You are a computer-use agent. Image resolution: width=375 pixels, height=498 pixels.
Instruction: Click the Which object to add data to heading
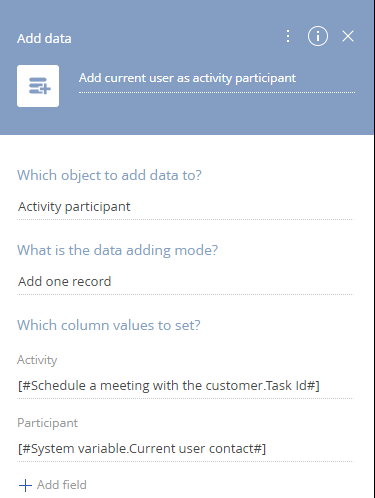[109, 175]
